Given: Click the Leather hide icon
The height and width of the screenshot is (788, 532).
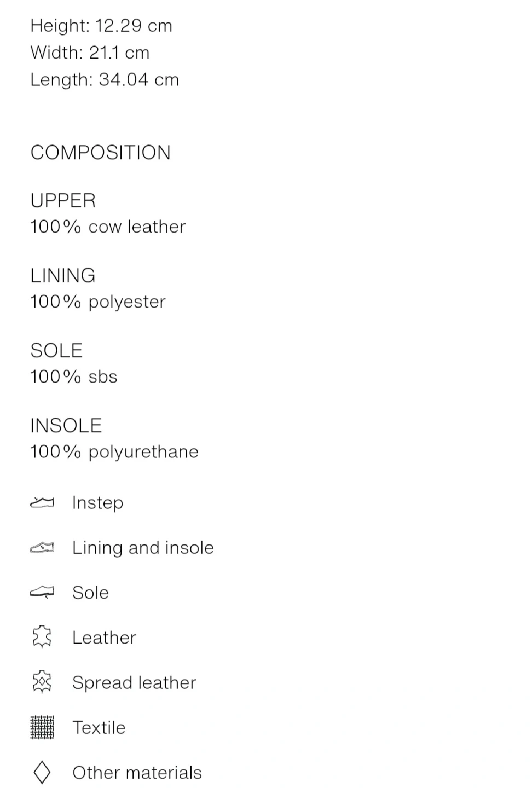Looking at the screenshot, I should (x=42, y=637).
